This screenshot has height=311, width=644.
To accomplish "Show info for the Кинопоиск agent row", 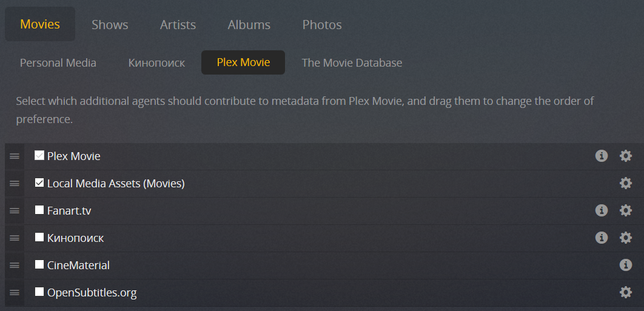I will 602,238.
